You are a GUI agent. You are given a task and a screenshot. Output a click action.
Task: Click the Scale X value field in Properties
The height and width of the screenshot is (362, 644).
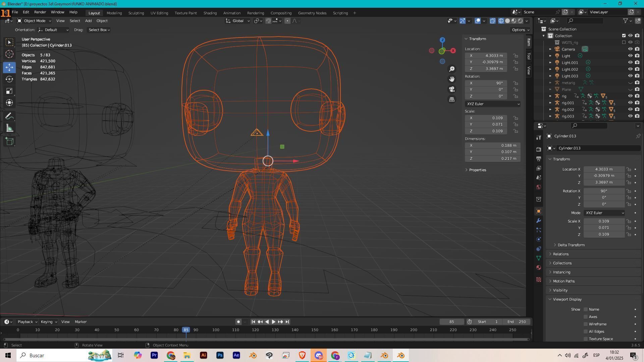[x=604, y=221]
